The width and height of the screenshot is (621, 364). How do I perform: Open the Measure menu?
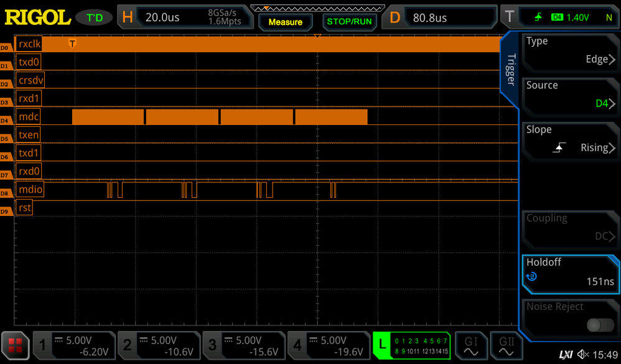(x=286, y=22)
